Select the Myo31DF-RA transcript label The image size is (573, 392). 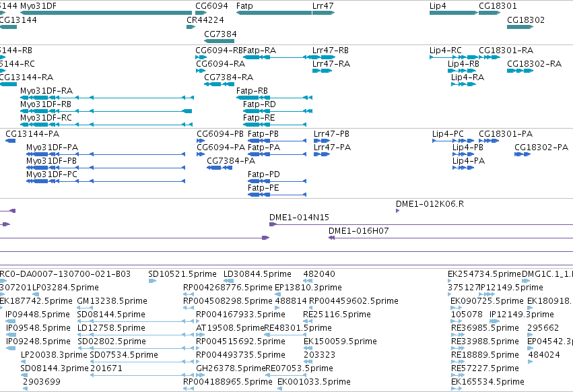point(46,91)
